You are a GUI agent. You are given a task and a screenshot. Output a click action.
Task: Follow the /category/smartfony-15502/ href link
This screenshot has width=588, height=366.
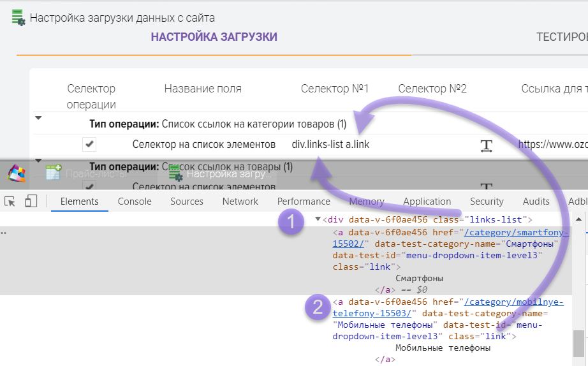coord(513,232)
